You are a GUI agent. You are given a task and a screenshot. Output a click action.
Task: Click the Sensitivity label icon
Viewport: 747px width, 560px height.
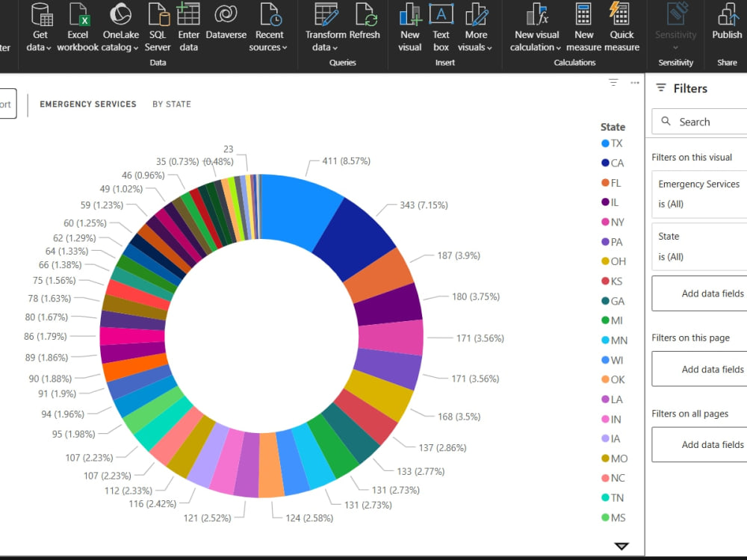[677, 13]
